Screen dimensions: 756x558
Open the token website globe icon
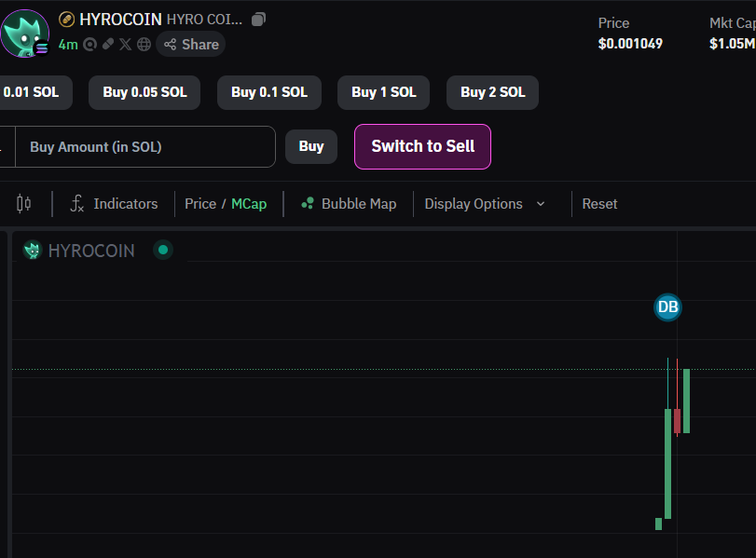(x=144, y=45)
